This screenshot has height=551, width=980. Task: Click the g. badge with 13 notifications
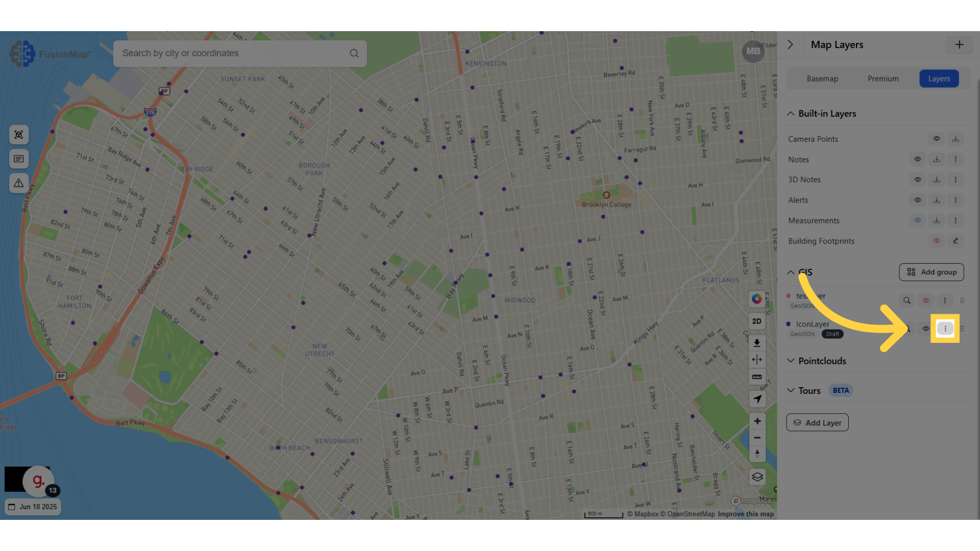pyautogui.click(x=39, y=481)
